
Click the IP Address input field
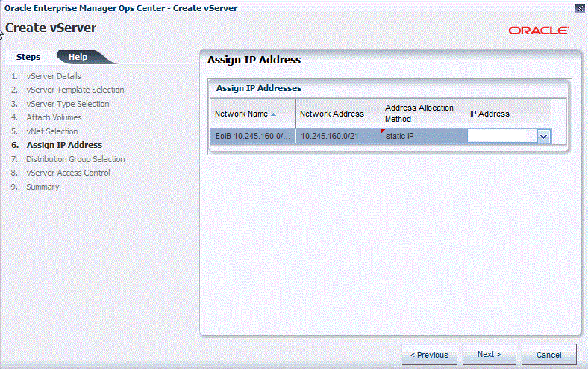[x=501, y=137]
